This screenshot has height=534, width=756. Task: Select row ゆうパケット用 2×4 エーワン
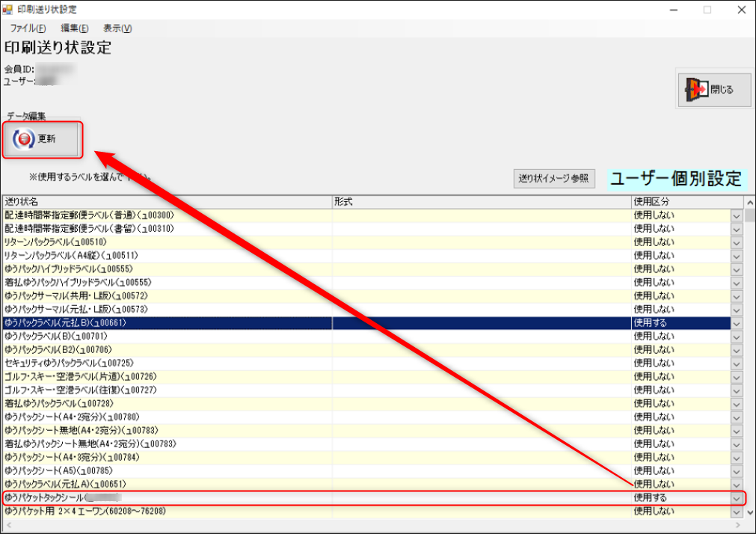click(x=372, y=512)
